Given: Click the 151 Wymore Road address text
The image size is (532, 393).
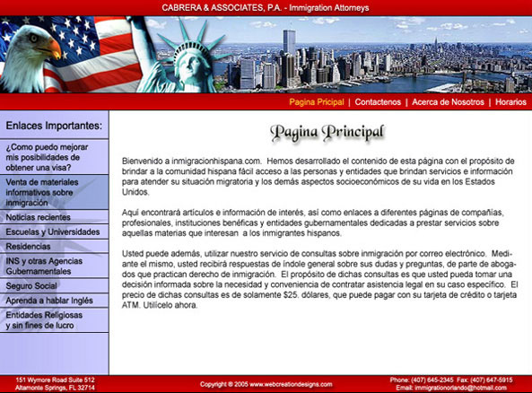Looking at the screenshot, I should 55,380.
